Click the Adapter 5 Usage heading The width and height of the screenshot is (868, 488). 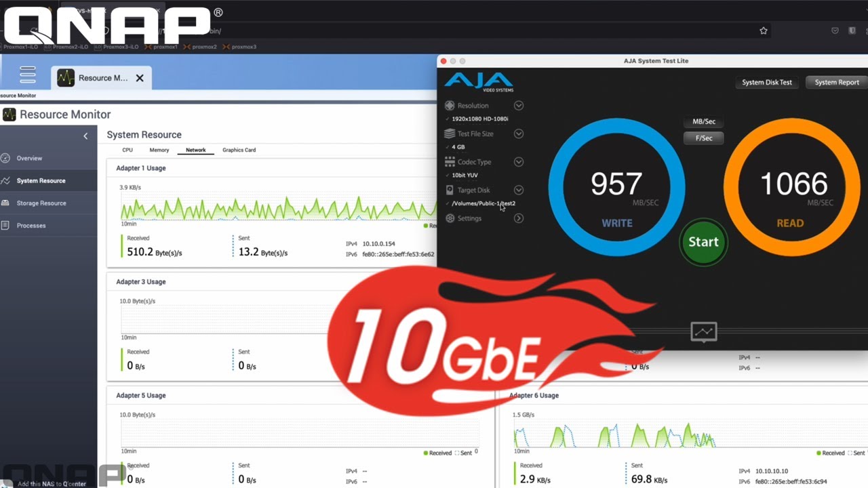[x=141, y=395]
